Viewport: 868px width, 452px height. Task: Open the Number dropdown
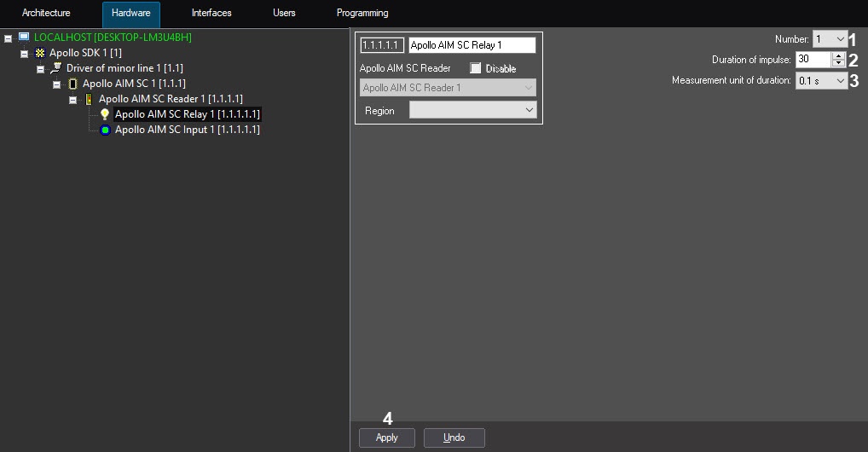830,39
